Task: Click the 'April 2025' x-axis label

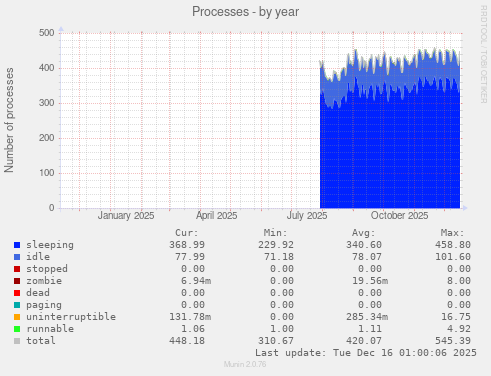Action: pos(216,216)
